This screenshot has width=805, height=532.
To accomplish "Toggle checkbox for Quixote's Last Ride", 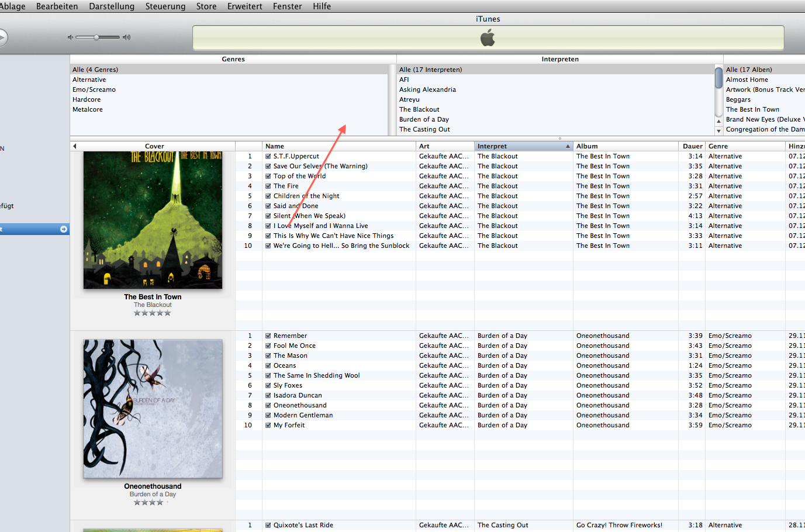I will (x=268, y=526).
